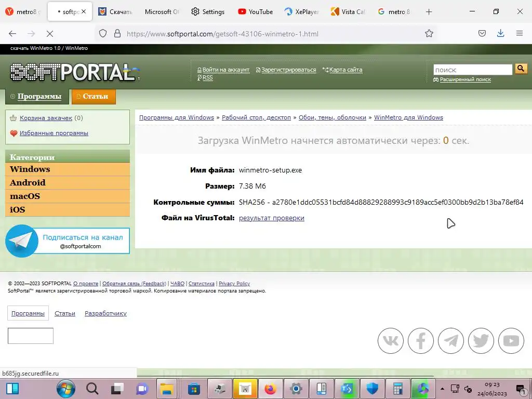Open the Firefox hamburger application menu
Screen dimensions: 532x399
[520, 33]
